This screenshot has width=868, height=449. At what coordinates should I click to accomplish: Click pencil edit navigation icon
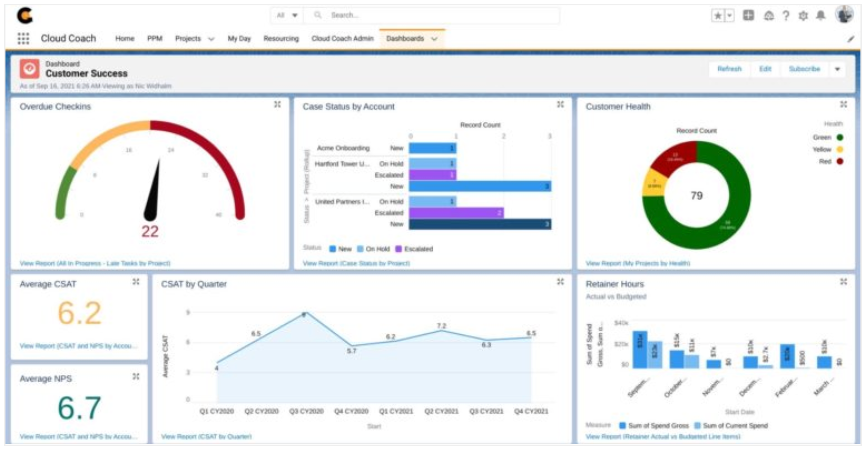point(851,39)
